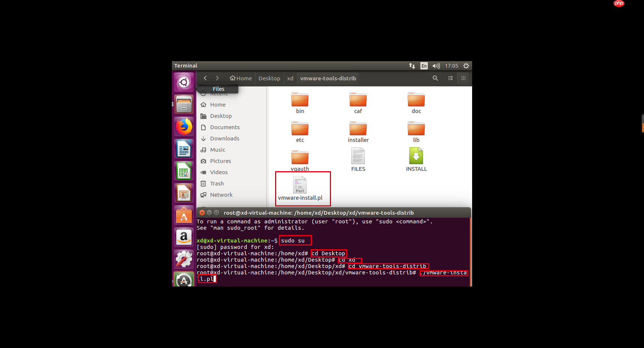This screenshot has height=348, width=644.
Task: Click the search icon in the Files toolbar
Action: (435, 78)
